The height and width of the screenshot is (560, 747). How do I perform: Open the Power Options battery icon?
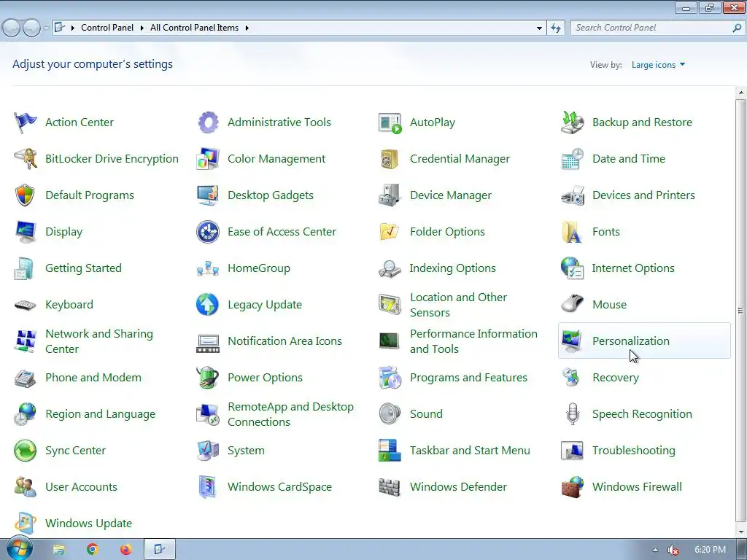(x=208, y=378)
